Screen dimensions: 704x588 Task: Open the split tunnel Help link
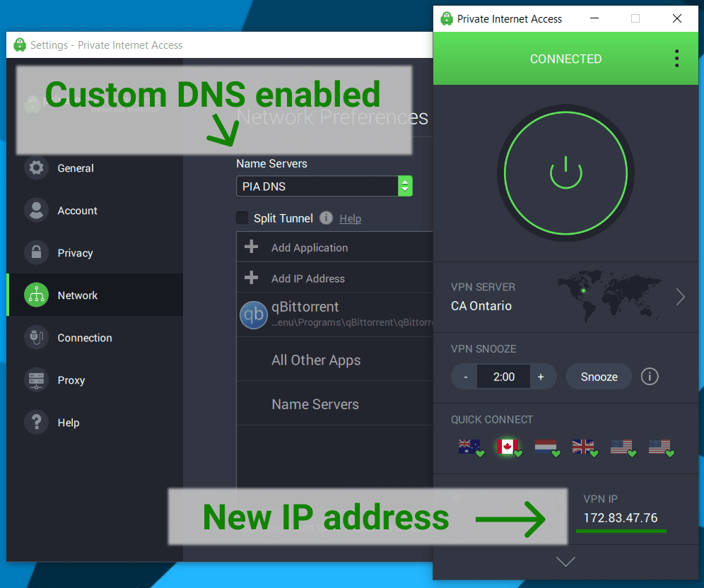[350, 218]
